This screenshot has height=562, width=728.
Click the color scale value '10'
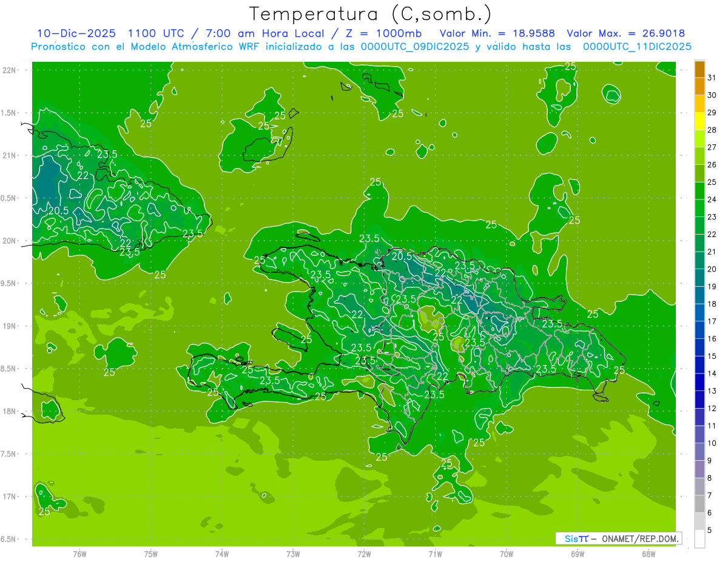712,443
